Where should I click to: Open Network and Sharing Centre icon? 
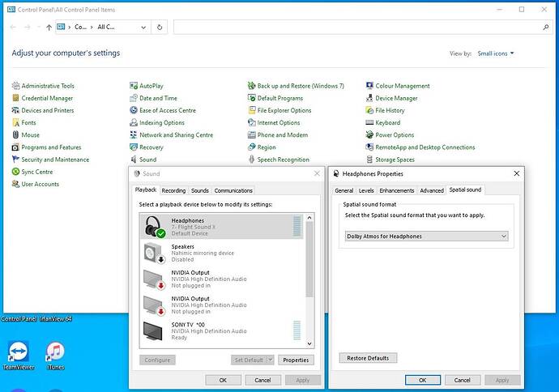tap(134, 135)
